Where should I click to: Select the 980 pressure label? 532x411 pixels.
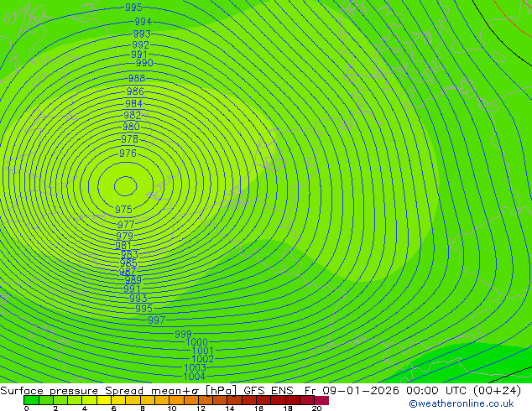click(131, 127)
